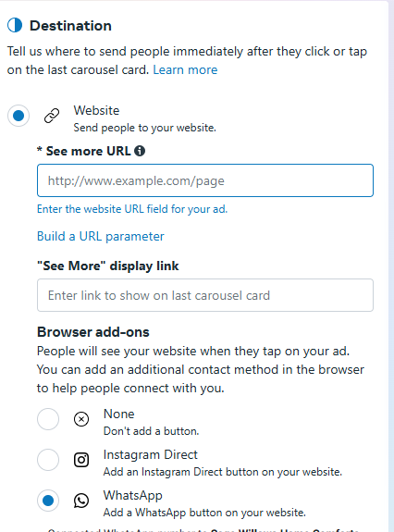This screenshot has width=394, height=532.
Task: Focus the See more URL input field
Action: [205, 180]
